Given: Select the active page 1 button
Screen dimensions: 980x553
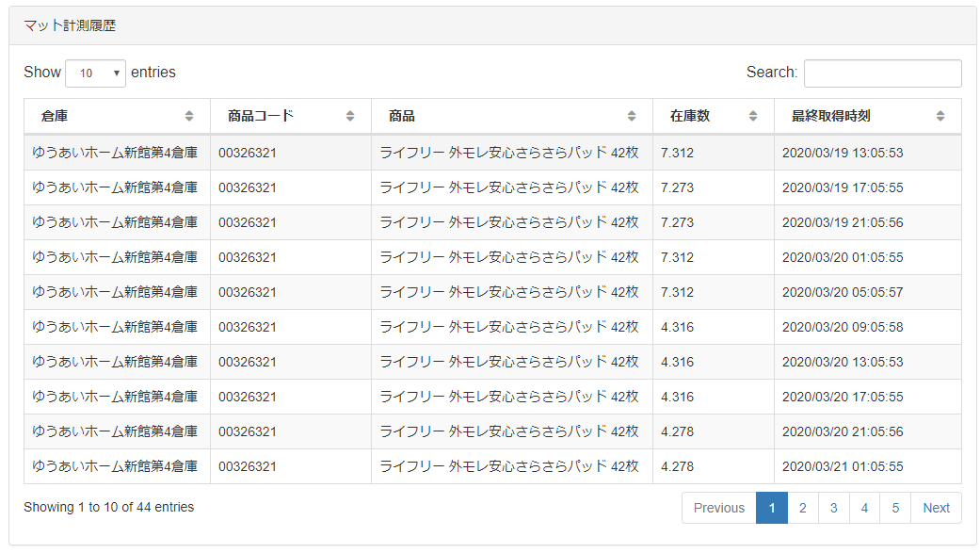Looking at the screenshot, I should click(772, 508).
